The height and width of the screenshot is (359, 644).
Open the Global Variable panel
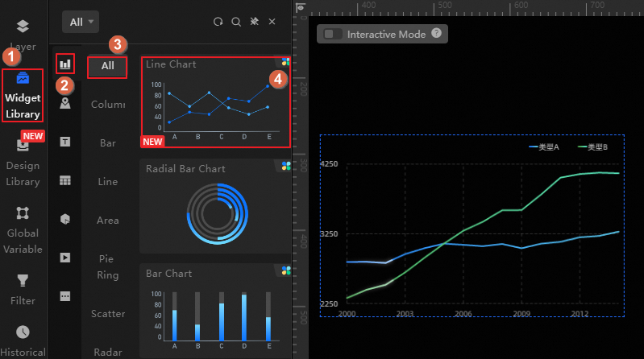(23, 230)
